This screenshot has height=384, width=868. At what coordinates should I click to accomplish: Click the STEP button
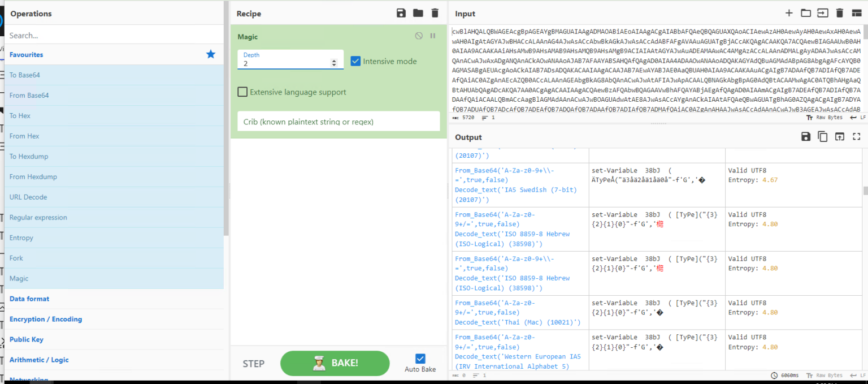[253, 364]
